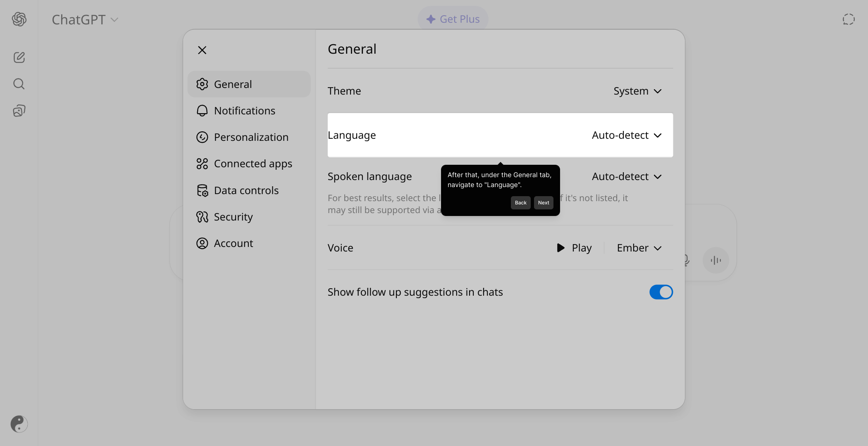The image size is (868, 446).
Task: Expand the Theme System dropdown
Action: [x=638, y=91]
